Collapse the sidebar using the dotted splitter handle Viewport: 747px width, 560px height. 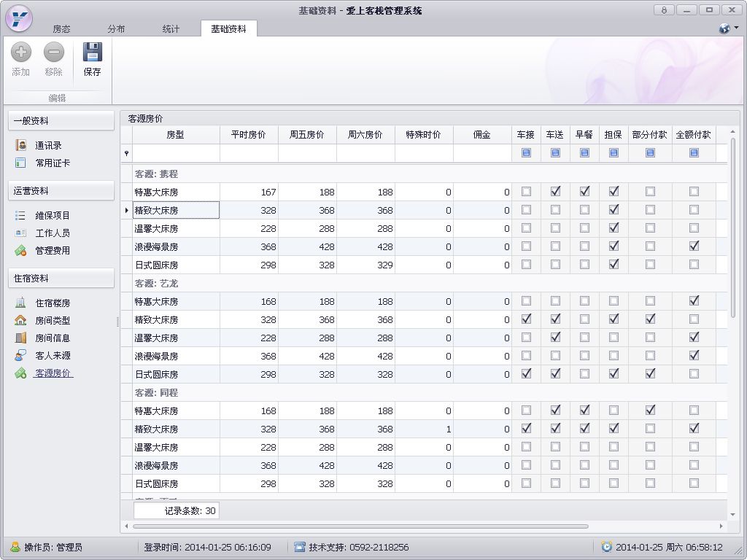[x=117, y=322]
